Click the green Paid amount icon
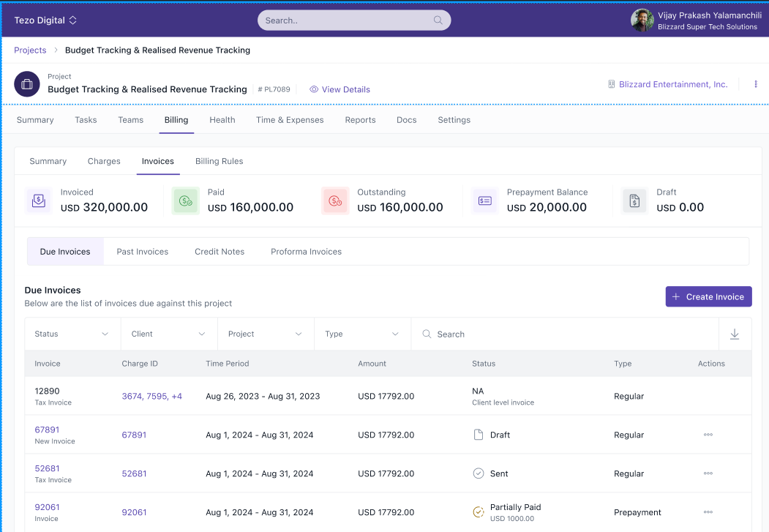The image size is (769, 532). pos(186,201)
